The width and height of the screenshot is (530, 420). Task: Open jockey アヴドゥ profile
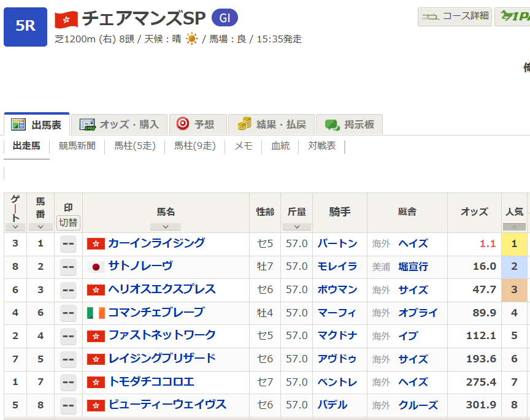point(337,359)
